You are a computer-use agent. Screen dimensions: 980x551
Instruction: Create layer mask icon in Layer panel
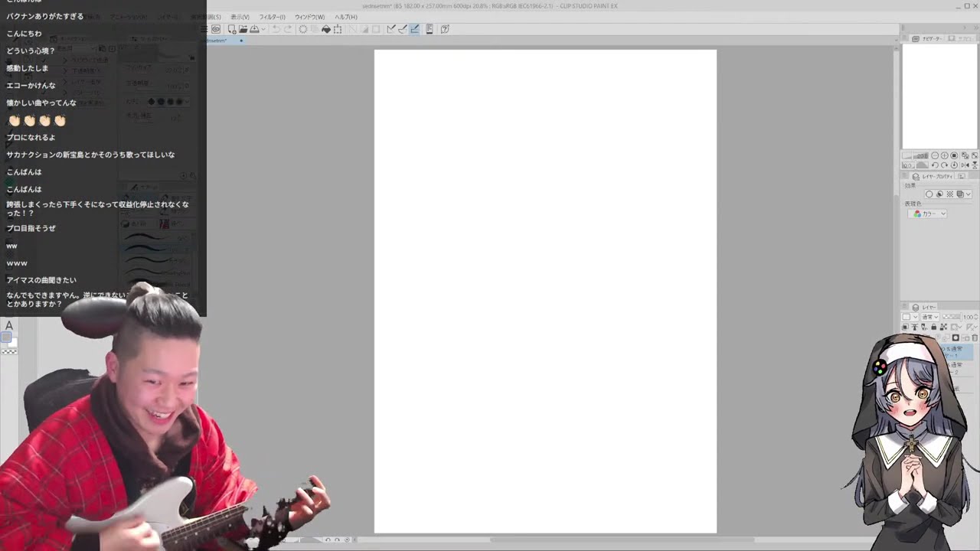pos(955,337)
